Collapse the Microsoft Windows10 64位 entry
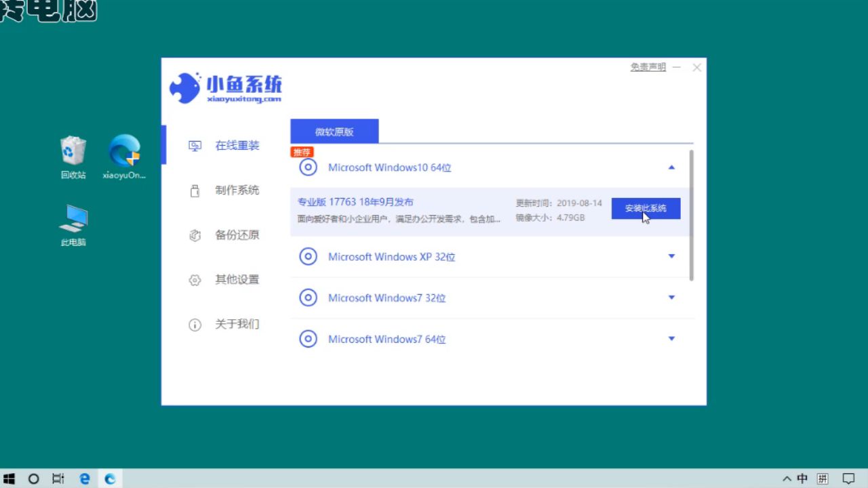This screenshot has width=868, height=488. (671, 167)
